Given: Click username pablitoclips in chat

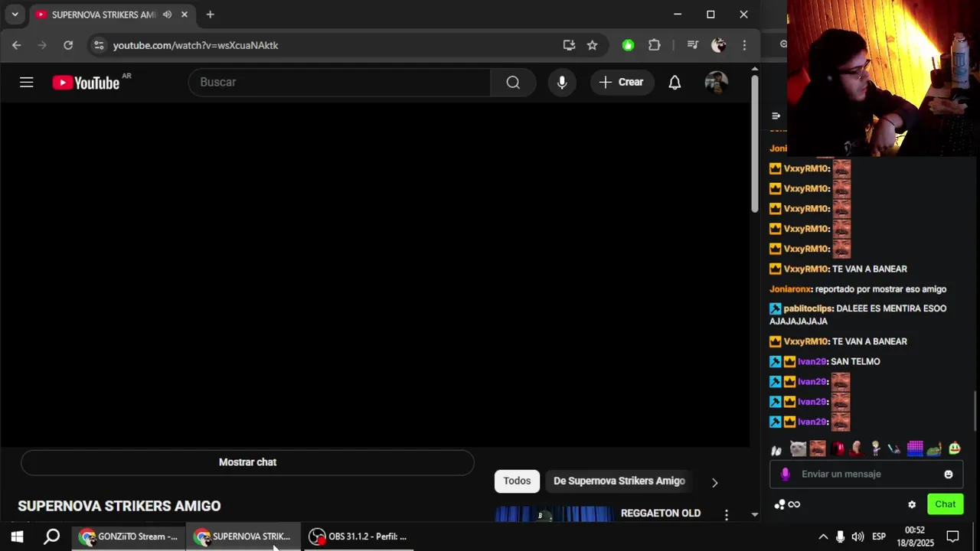Looking at the screenshot, I should click(x=808, y=308).
